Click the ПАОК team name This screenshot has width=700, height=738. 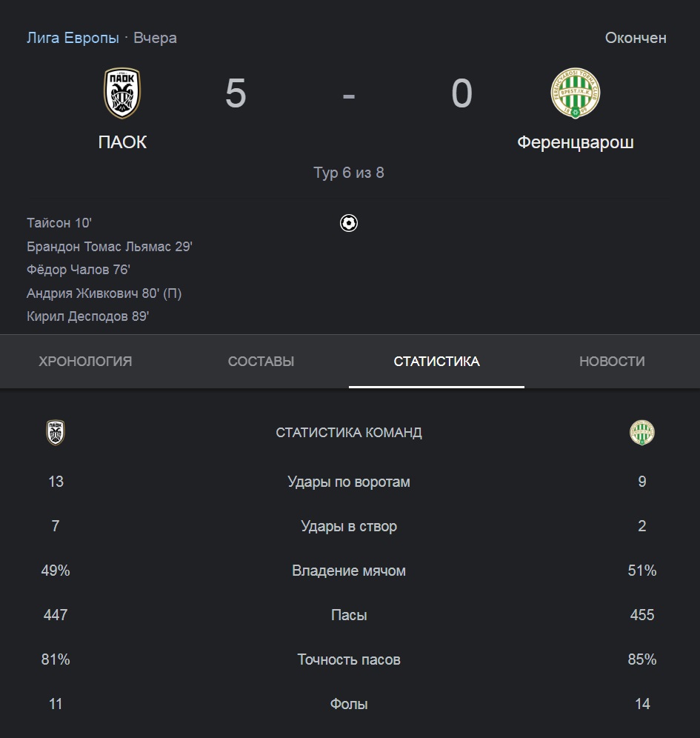point(122,142)
